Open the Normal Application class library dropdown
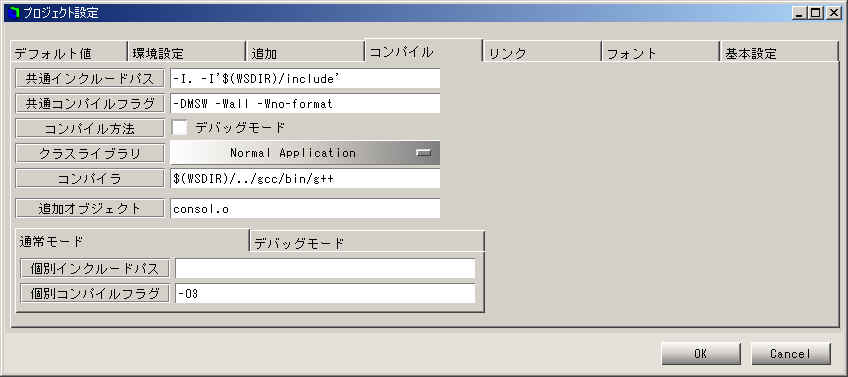 coord(305,153)
